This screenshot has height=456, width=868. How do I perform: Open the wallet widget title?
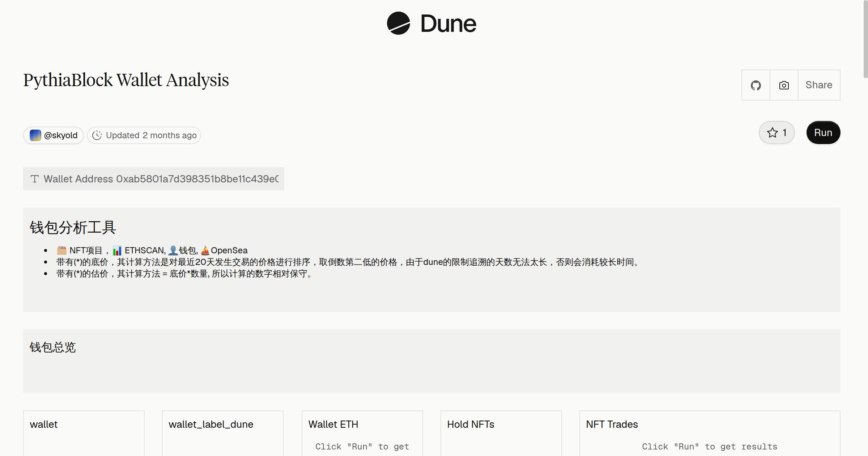pos(44,424)
